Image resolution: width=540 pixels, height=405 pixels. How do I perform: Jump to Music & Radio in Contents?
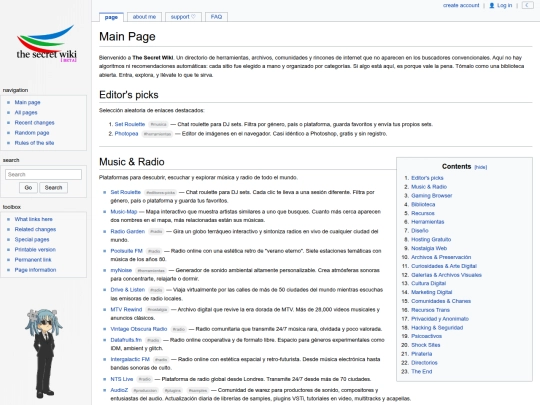coord(429,187)
